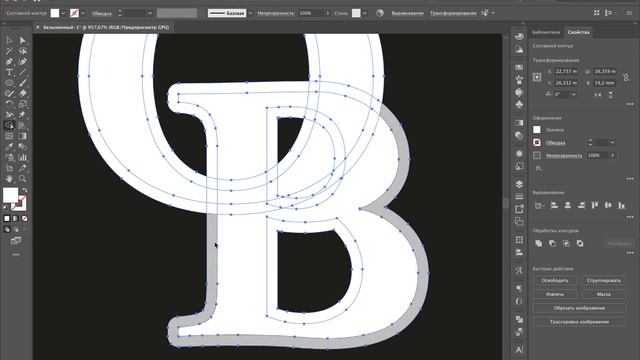The width and height of the screenshot is (640, 360).
Task: Click the Сгруппировать button
Action: click(604, 280)
